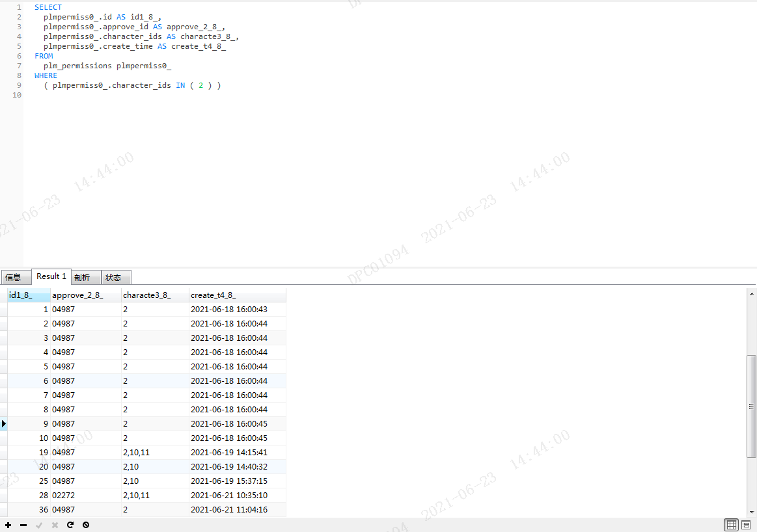Select characte3 cell '2,10,11' in row 19
The height and width of the screenshot is (532, 757).
point(154,453)
